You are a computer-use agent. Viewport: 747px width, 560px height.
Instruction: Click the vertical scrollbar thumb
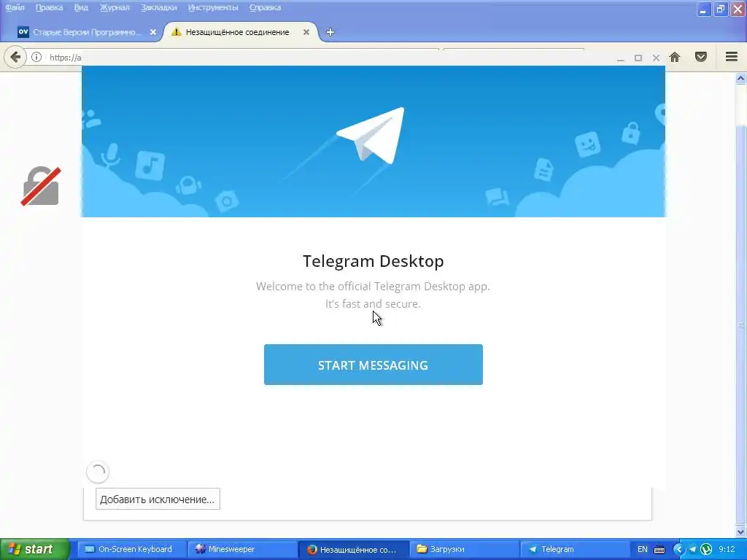click(740, 325)
